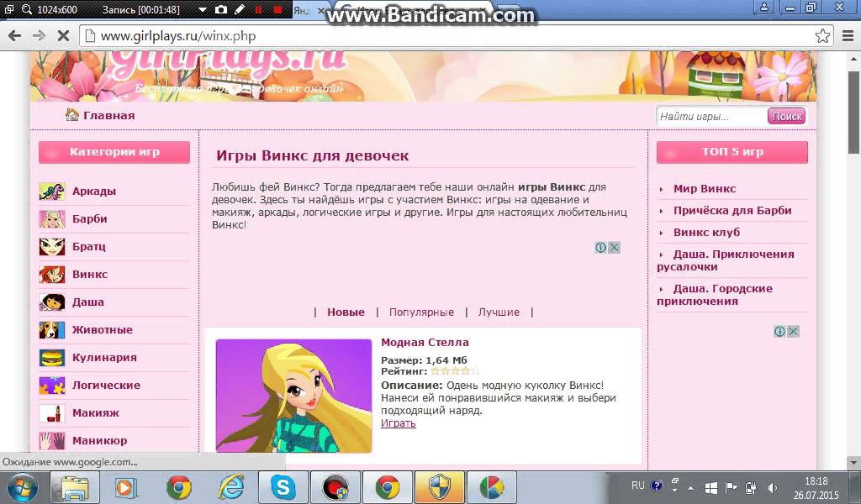Click the volume speaker tray icon
Screen dimensions: 861x504
point(772,487)
